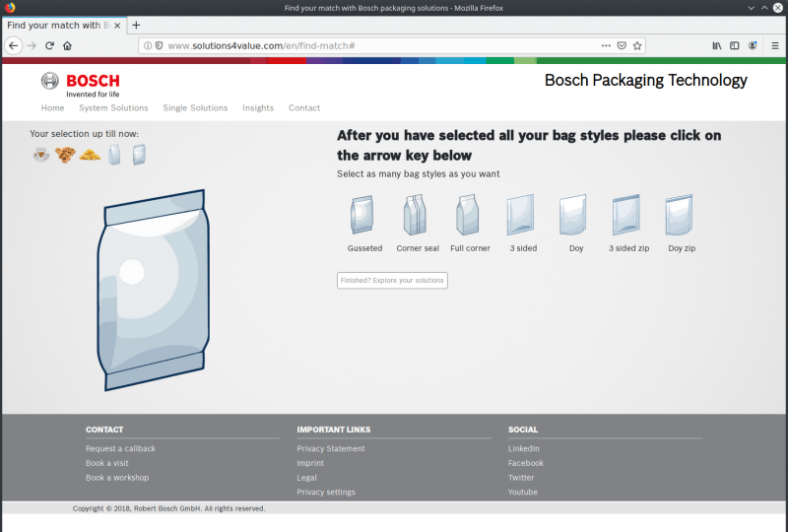Open the Request a callback link

[x=120, y=449]
